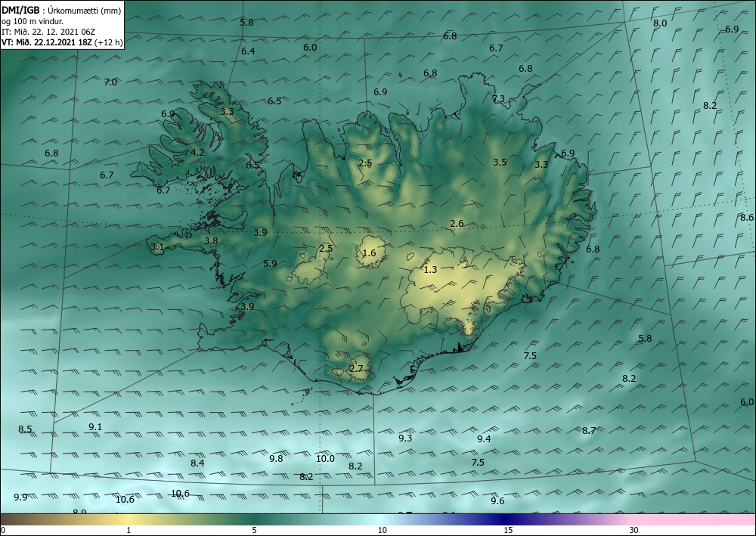Click the color bar tick labeled 1
This screenshot has width=756, height=536.
129,531
